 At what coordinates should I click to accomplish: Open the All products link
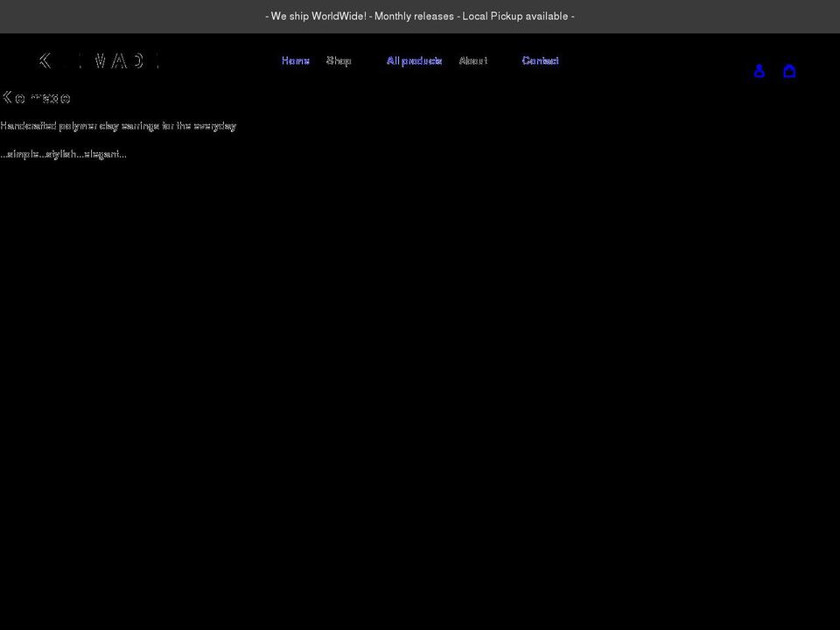tap(414, 61)
